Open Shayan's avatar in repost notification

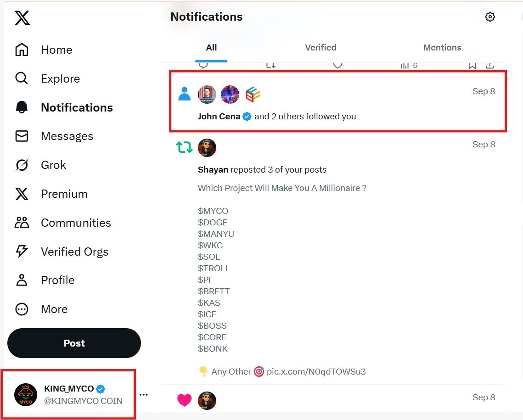click(x=207, y=148)
